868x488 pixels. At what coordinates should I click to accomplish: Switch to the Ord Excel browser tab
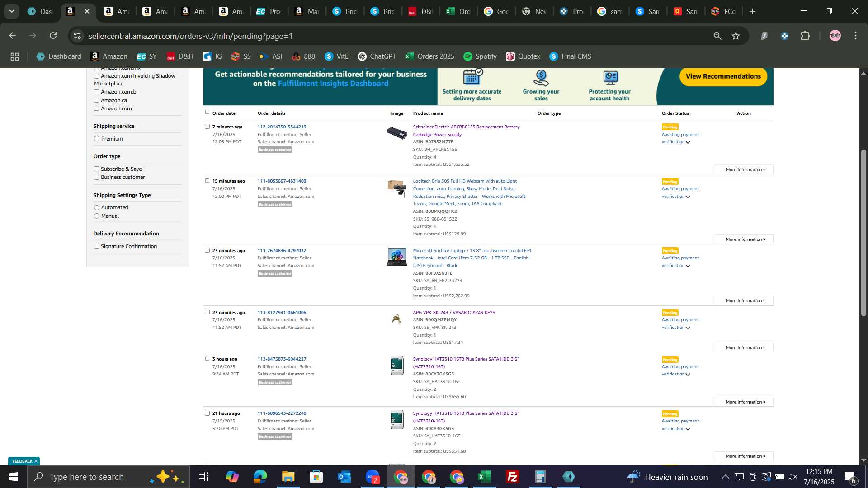(x=458, y=12)
